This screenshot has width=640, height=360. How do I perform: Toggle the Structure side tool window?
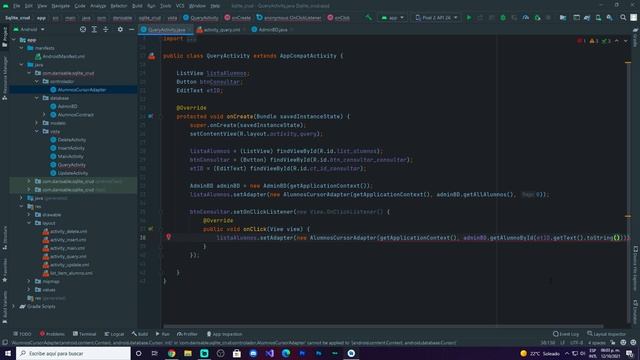[4, 238]
